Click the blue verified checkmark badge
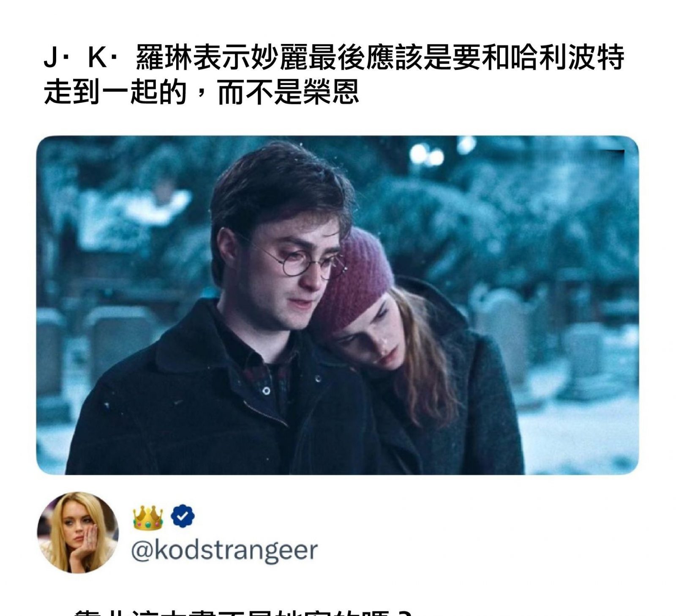Screen dimensions: 676x616 pos(183,516)
